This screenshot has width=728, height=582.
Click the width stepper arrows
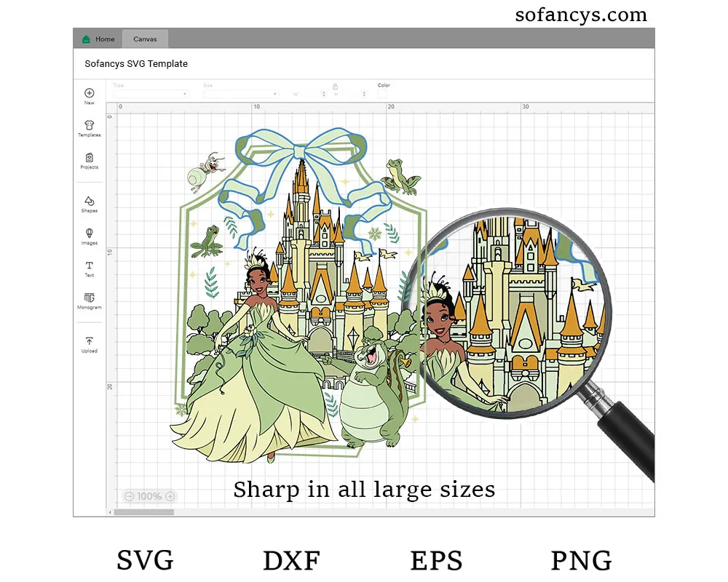(323, 94)
